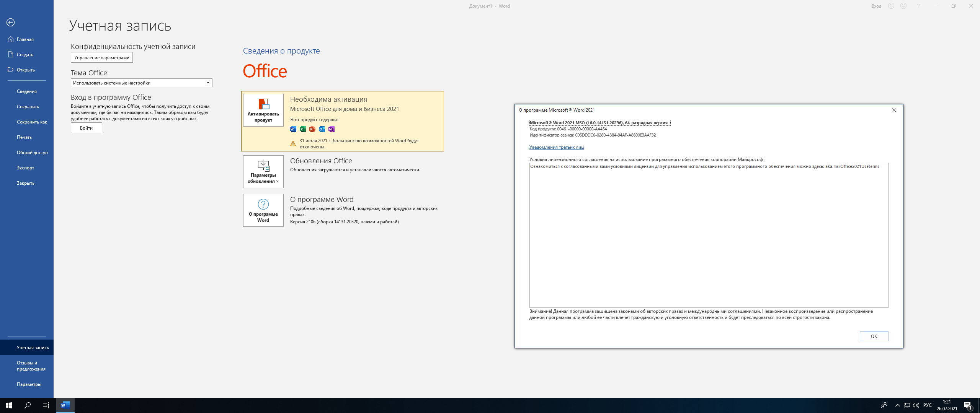
Task: Click the Управление параметрами button
Action: (x=102, y=58)
